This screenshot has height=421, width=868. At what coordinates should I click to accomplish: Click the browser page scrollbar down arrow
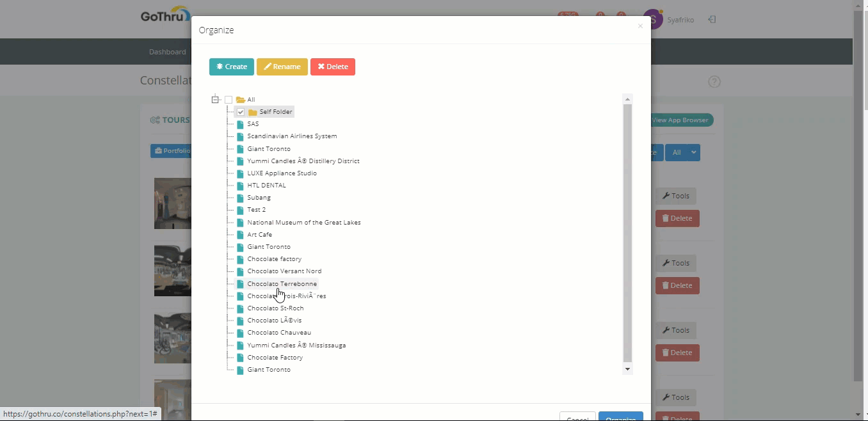[x=858, y=415]
